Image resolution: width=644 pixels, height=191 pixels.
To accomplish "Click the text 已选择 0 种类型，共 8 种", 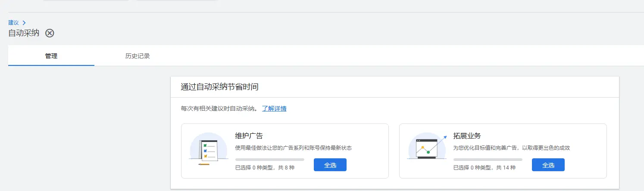I will pyautogui.click(x=265, y=167).
